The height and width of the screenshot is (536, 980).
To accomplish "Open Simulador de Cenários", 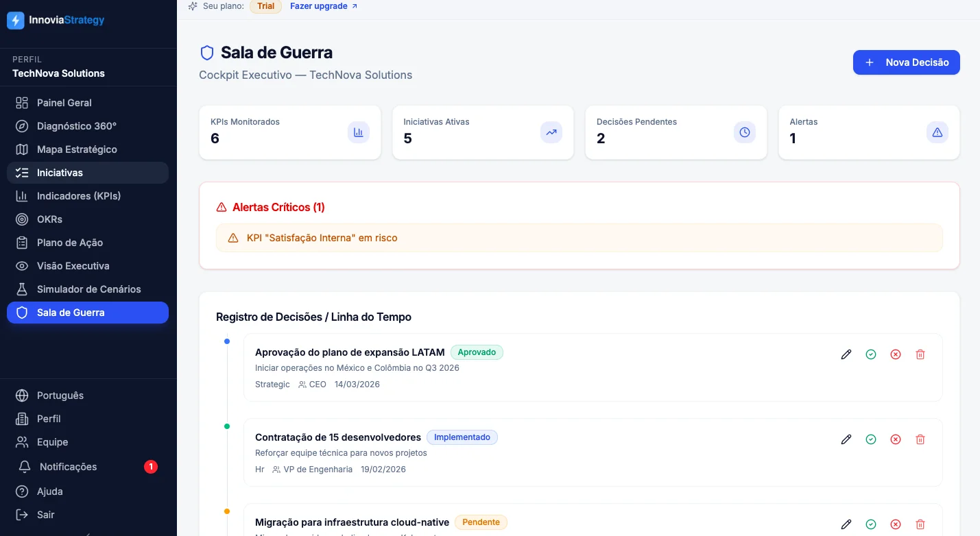I will coord(88,289).
